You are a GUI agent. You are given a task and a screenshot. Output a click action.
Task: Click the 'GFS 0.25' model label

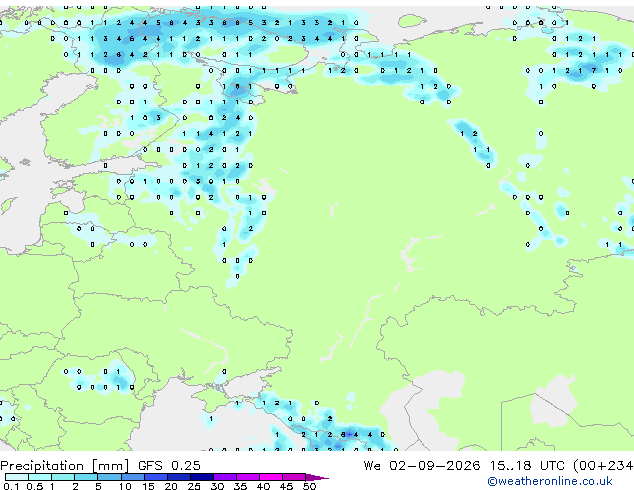point(169,466)
